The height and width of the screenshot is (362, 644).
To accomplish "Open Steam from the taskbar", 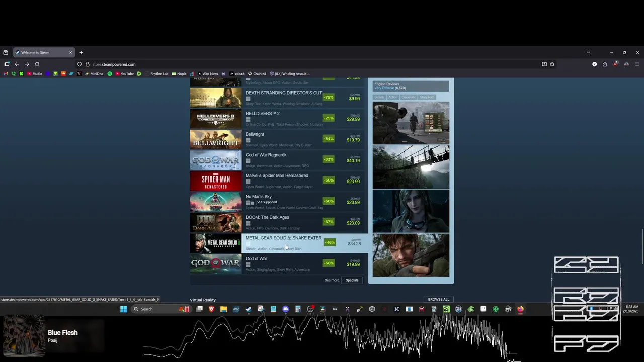I will pos(249,309).
